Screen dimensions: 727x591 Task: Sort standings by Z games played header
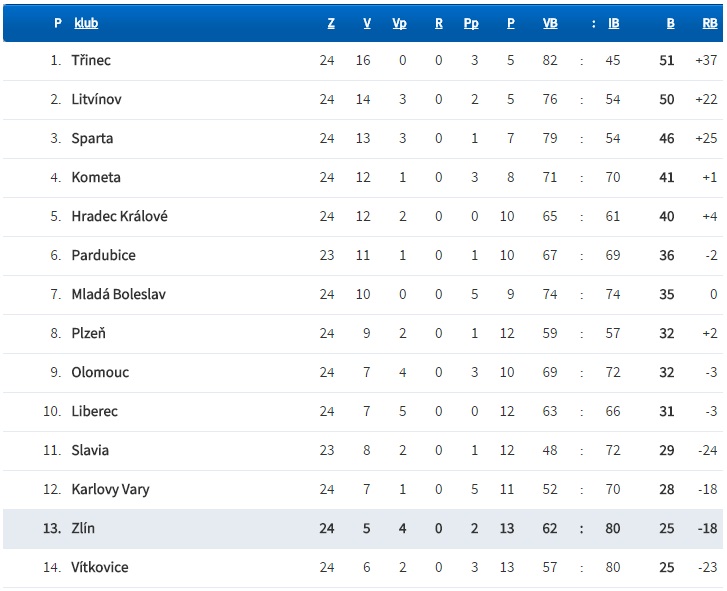click(331, 23)
